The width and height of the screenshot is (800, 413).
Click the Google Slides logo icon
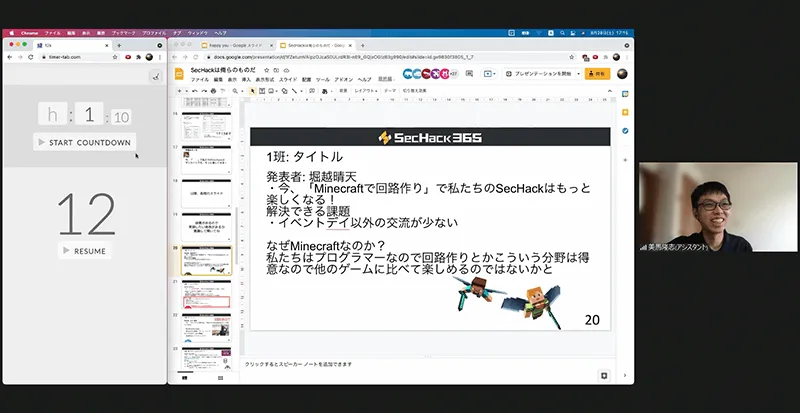pyautogui.click(x=179, y=74)
